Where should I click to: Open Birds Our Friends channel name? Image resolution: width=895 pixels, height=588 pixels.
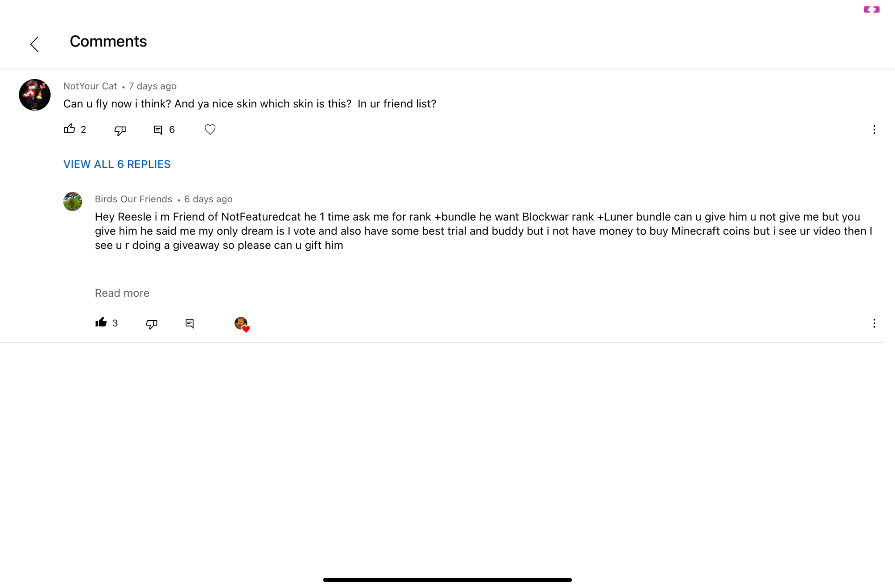coord(133,199)
